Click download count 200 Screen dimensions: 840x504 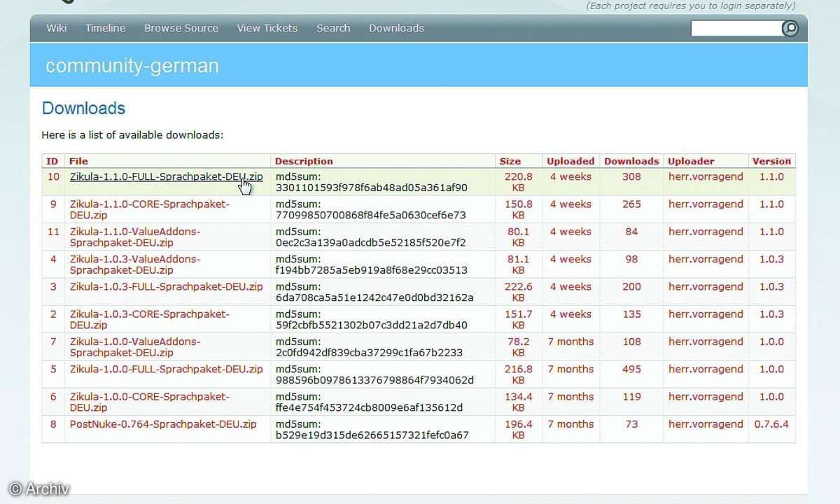pyautogui.click(x=631, y=287)
